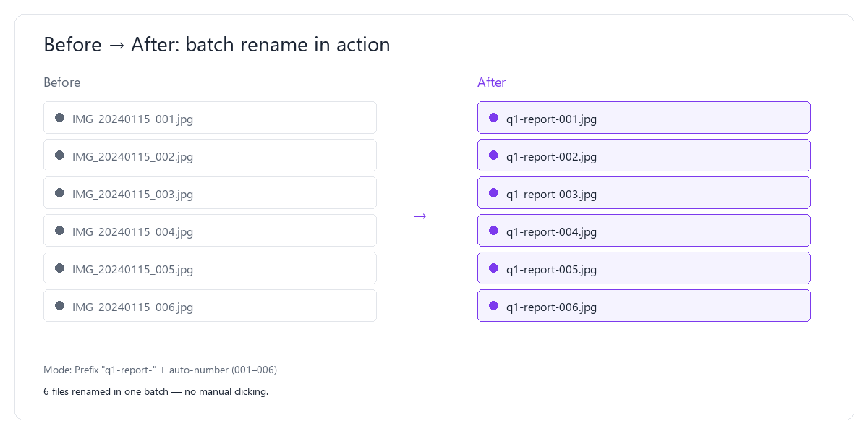Click the purple dot icon beside q1-report-006.jpg

[494, 305]
